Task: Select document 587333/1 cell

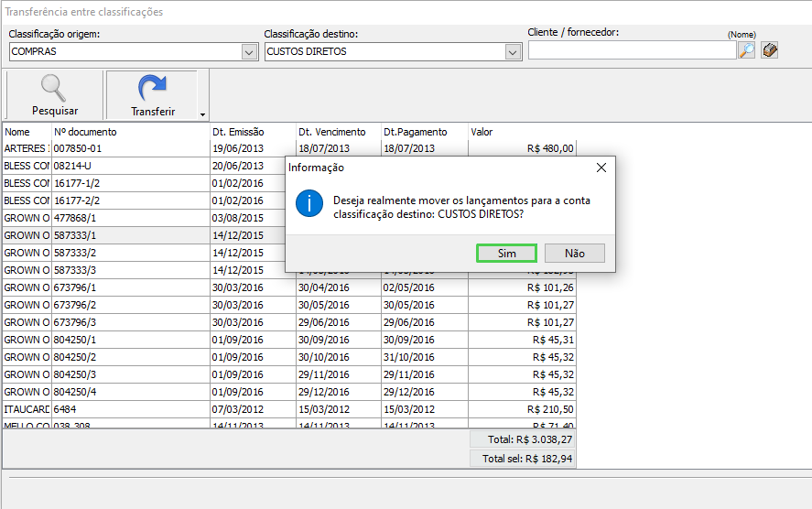Action: tap(131, 235)
